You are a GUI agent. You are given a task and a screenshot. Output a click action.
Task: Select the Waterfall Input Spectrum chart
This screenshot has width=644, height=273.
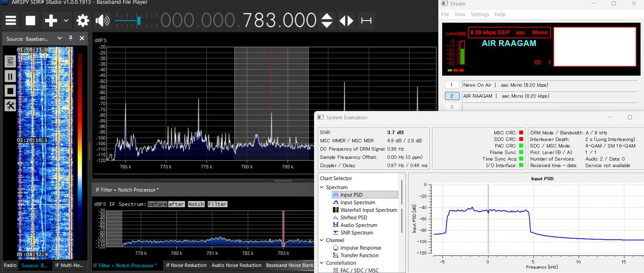pyautogui.click(x=365, y=210)
